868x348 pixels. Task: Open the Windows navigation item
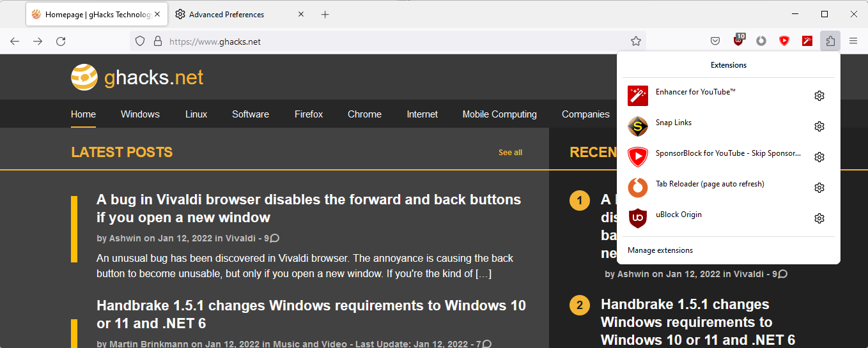140,114
